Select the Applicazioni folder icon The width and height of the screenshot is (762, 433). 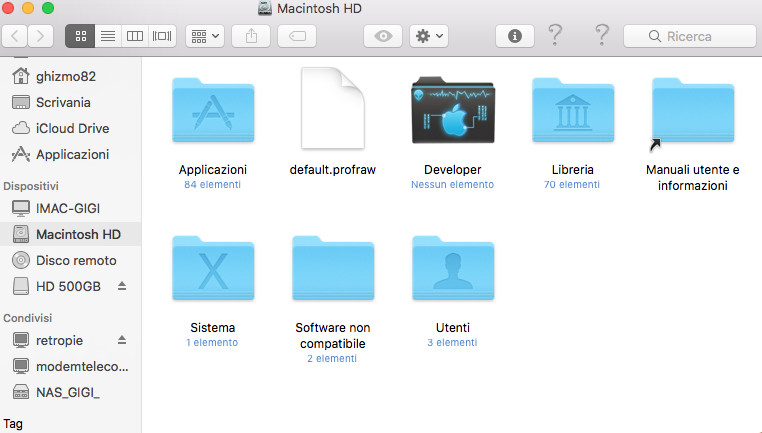point(213,110)
